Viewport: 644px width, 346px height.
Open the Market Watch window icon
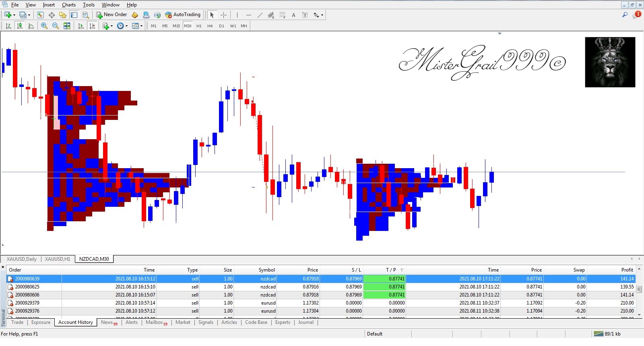click(40, 15)
